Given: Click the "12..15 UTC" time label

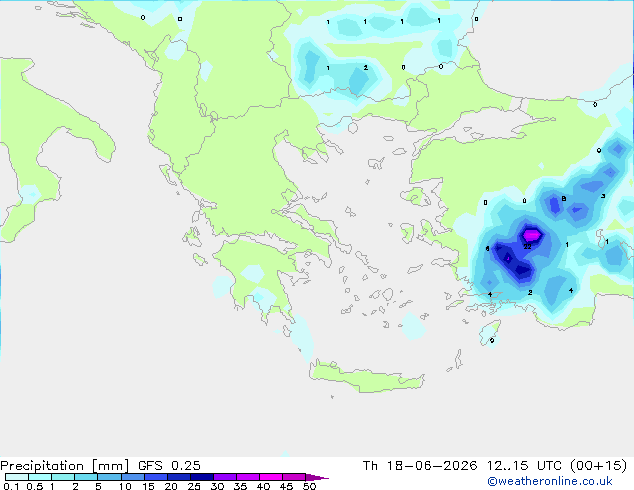Looking at the screenshot, I should click(x=524, y=466).
